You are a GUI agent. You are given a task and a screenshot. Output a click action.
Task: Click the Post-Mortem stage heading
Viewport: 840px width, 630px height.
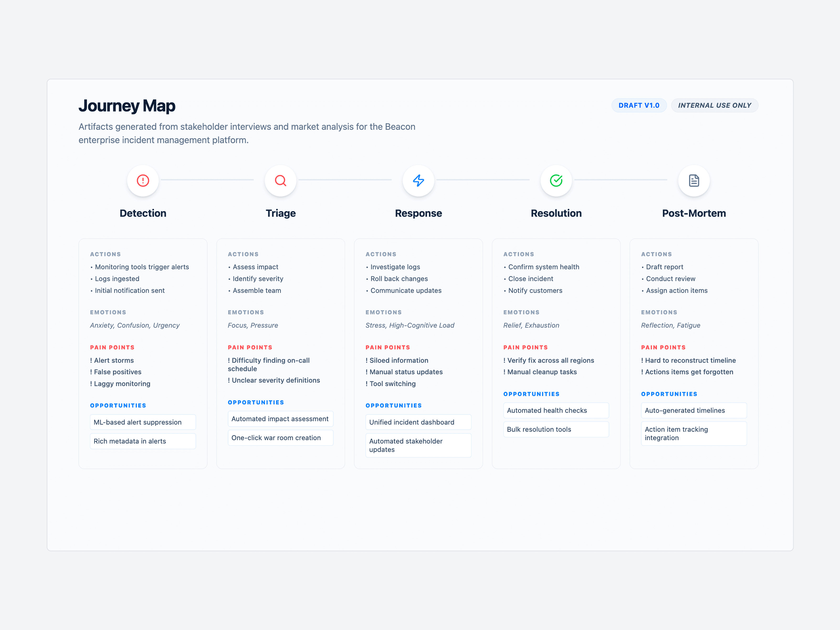click(694, 213)
